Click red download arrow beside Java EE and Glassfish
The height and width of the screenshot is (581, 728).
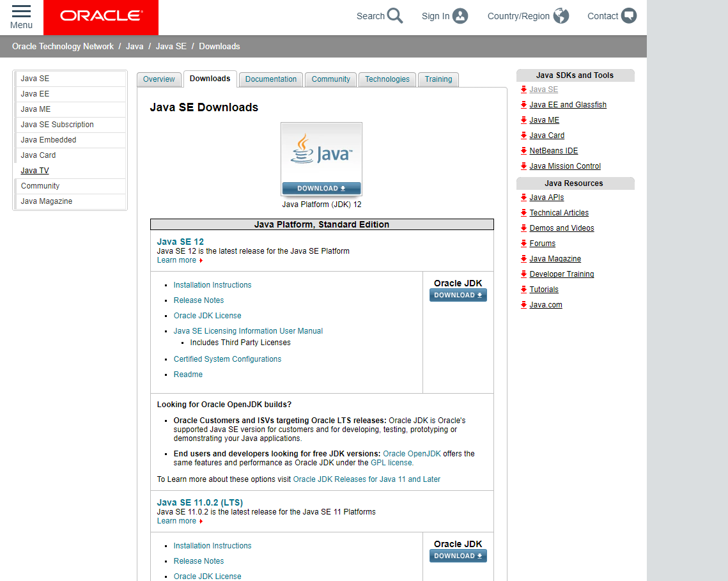pyautogui.click(x=523, y=105)
